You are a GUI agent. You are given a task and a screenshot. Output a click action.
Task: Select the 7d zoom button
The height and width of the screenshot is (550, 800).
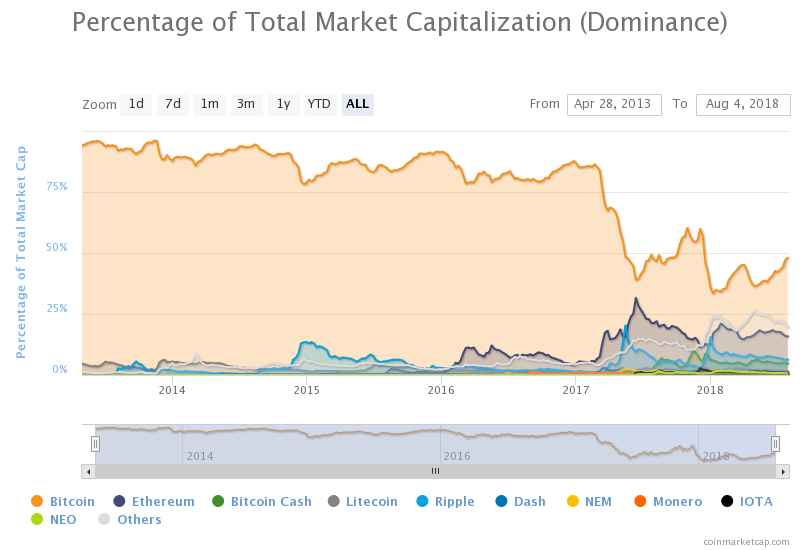[x=173, y=105]
